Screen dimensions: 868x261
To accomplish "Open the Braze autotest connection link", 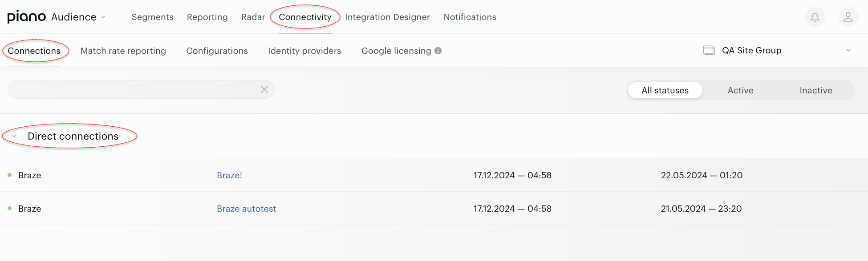I will click(x=246, y=209).
